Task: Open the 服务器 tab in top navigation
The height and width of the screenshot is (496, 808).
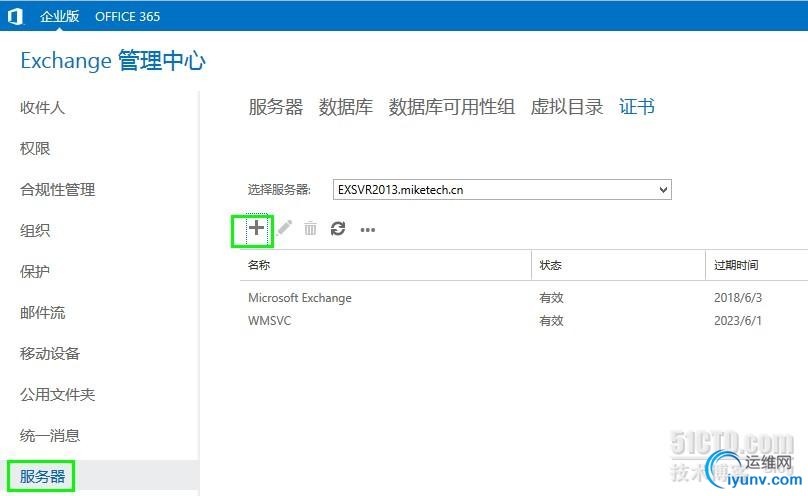Action: [276, 107]
